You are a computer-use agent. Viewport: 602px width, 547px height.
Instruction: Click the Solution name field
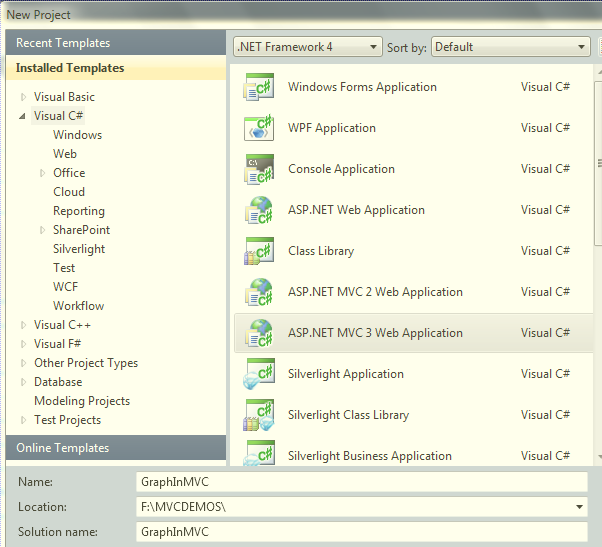(x=362, y=532)
